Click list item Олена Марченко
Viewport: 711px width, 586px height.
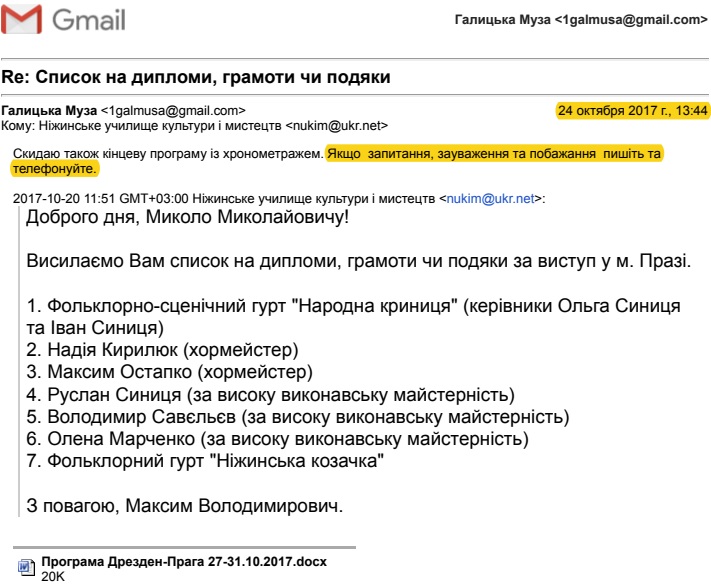tap(278, 437)
